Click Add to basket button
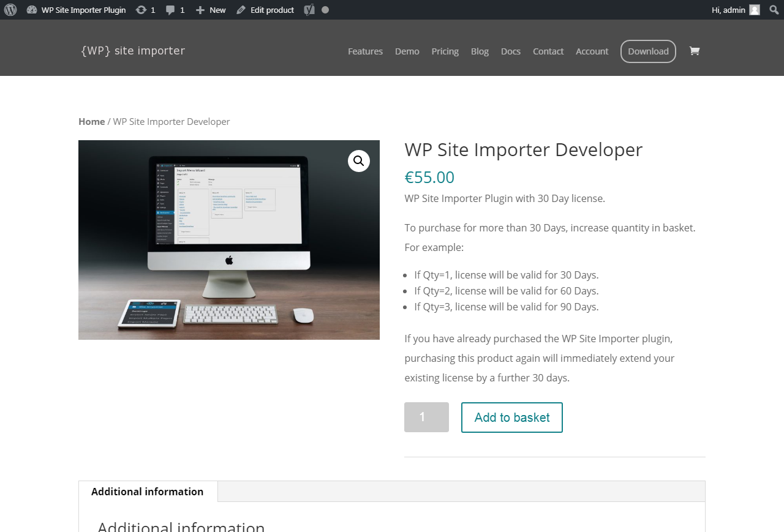Screen dimensions: 784x532 point(512,418)
